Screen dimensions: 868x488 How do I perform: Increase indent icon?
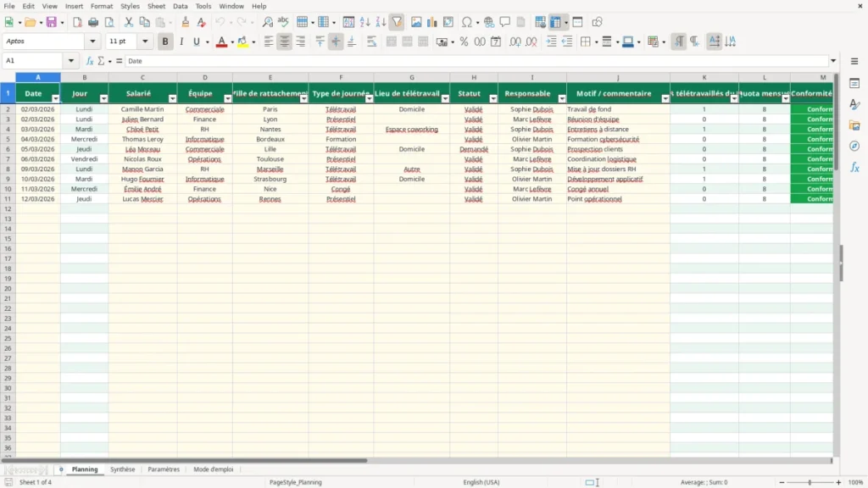(x=551, y=42)
